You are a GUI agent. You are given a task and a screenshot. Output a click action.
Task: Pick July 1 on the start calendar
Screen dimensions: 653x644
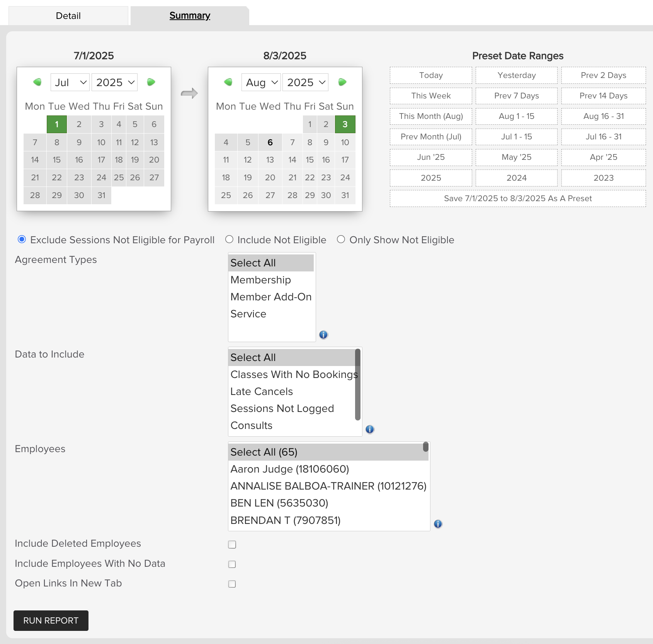[57, 124]
